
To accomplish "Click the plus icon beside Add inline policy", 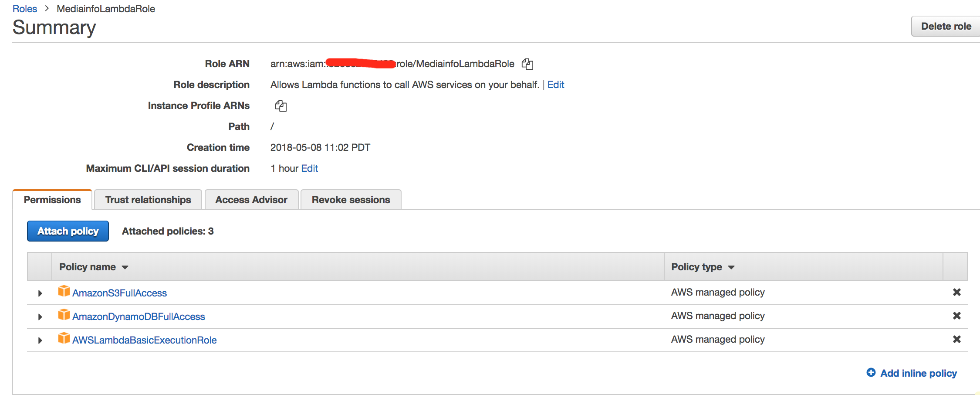I will 871,372.
